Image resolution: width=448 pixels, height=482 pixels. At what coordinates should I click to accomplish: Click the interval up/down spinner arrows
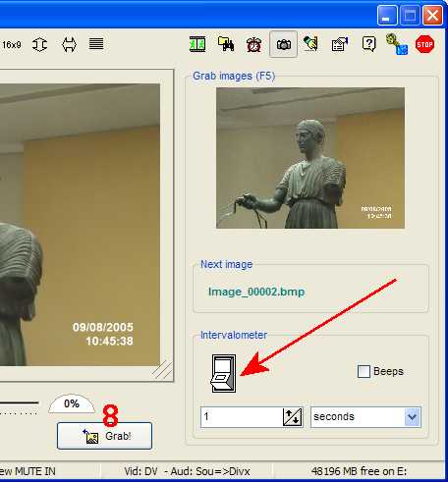point(292,417)
